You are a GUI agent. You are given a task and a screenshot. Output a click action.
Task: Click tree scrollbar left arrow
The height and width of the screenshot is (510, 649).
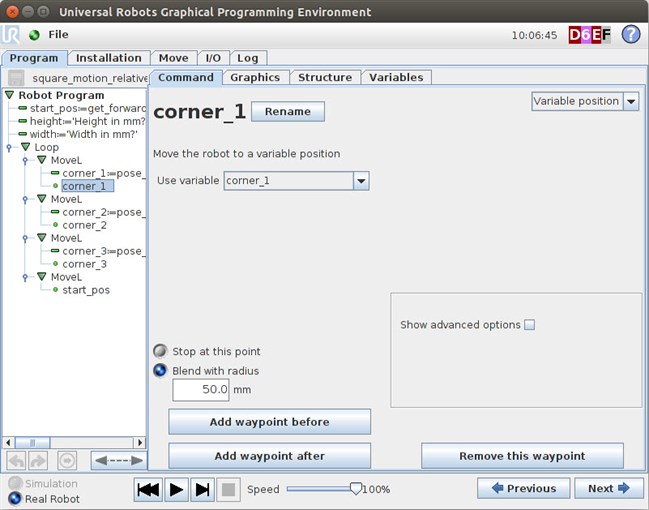pyautogui.click(x=8, y=443)
